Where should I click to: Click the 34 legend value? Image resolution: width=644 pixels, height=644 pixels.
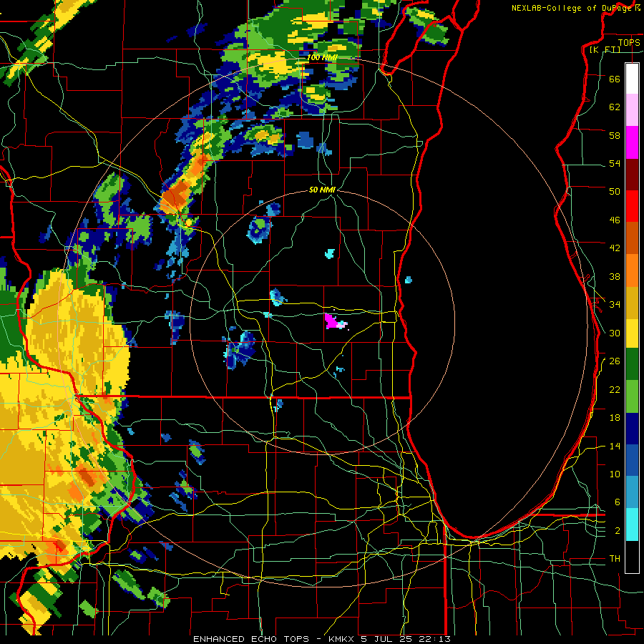[x=615, y=304]
